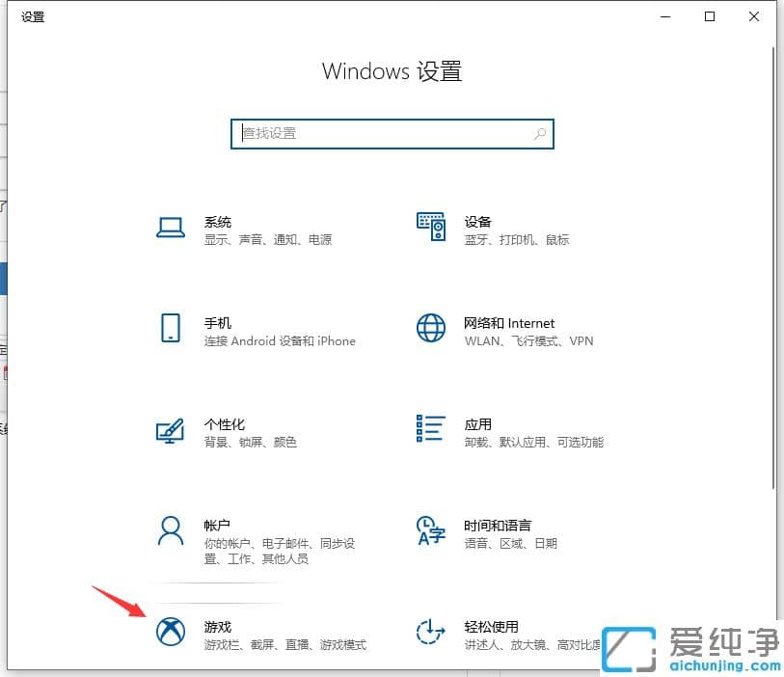
Task: Click the Windows 设置 page title
Action: (392, 71)
